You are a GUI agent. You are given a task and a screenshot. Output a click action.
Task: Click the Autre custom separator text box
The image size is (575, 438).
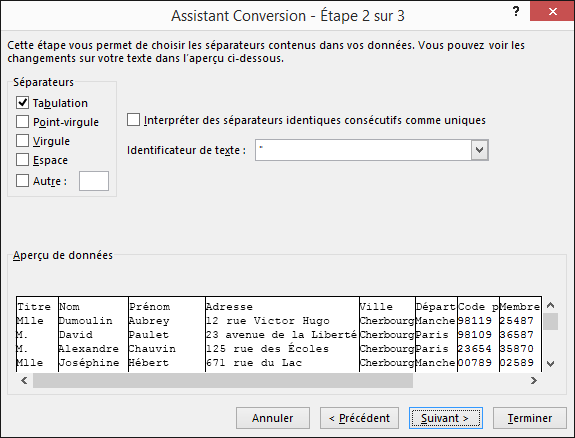pyautogui.click(x=94, y=181)
